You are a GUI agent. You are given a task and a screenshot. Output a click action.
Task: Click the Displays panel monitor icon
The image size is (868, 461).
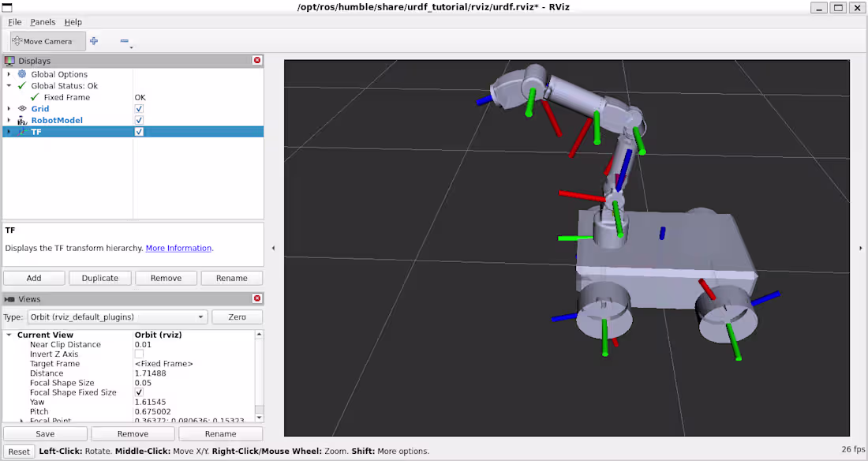tap(10, 60)
